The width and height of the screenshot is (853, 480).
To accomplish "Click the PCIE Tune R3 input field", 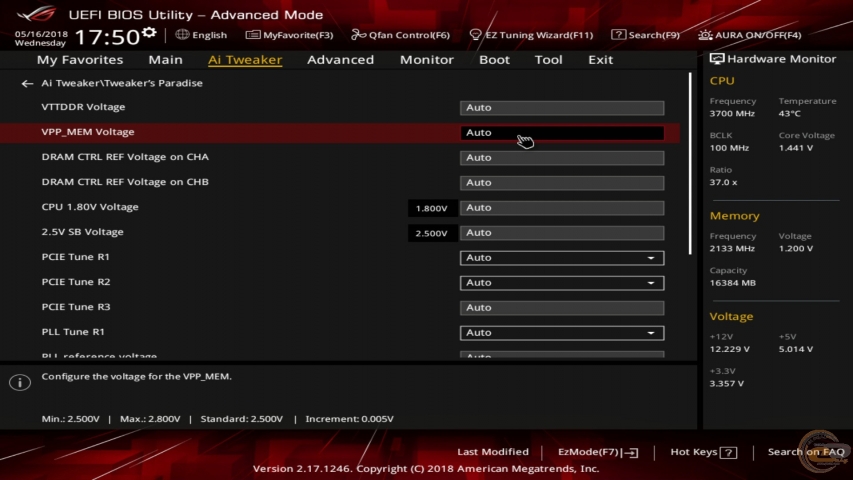I will [562, 307].
